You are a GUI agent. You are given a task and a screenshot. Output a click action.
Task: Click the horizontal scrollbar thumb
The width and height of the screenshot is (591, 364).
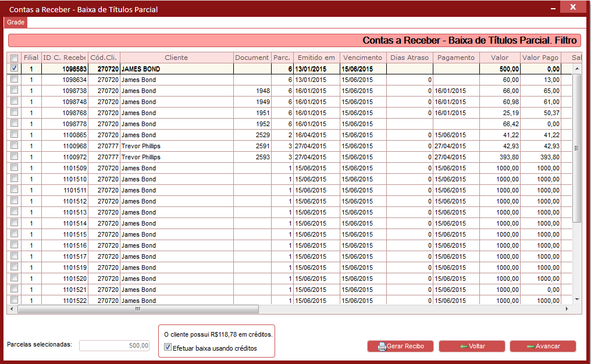click(138, 309)
